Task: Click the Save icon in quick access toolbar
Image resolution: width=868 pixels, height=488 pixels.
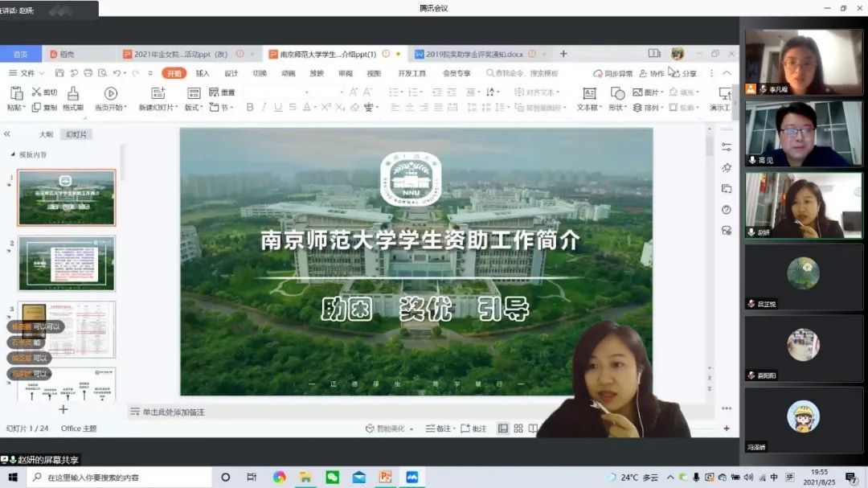Action: pyautogui.click(x=59, y=73)
